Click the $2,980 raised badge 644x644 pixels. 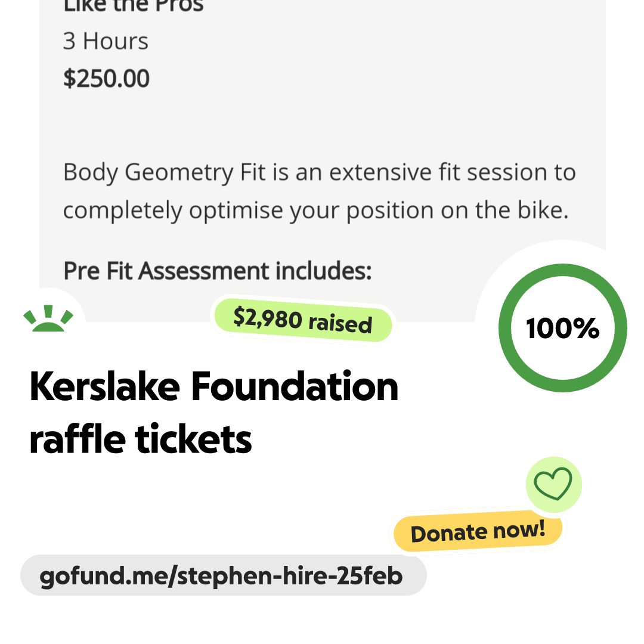303,321
